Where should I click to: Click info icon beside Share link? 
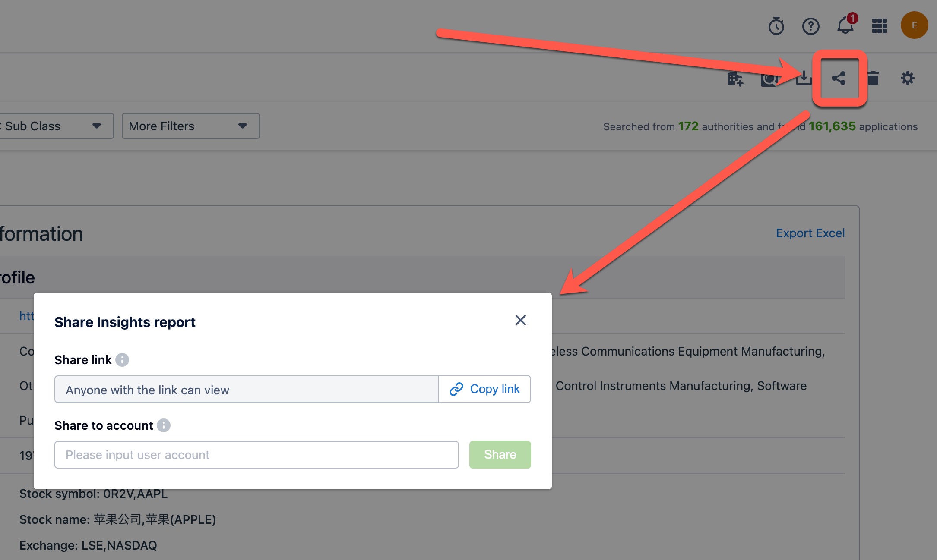122,360
